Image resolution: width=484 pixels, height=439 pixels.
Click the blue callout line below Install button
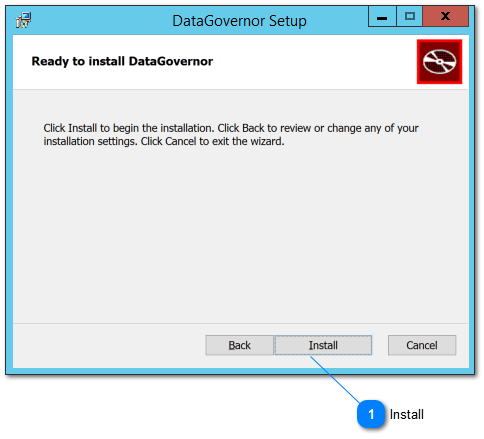pos(335,380)
